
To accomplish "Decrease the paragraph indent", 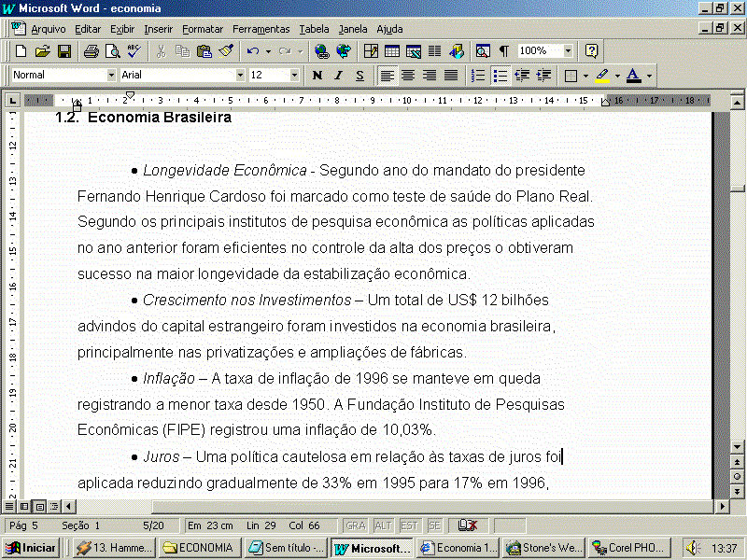I will (522, 76).
